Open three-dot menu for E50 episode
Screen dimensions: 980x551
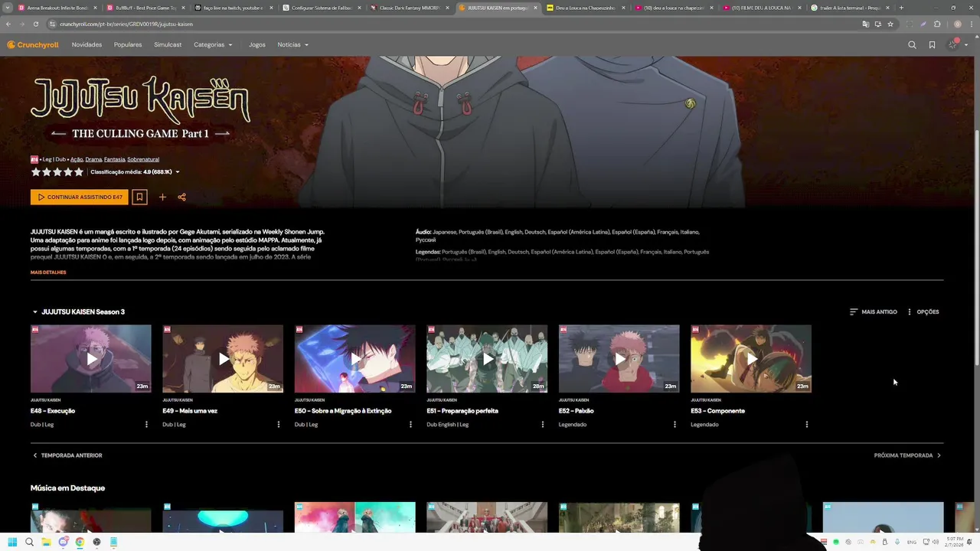(x=410, y=425)
